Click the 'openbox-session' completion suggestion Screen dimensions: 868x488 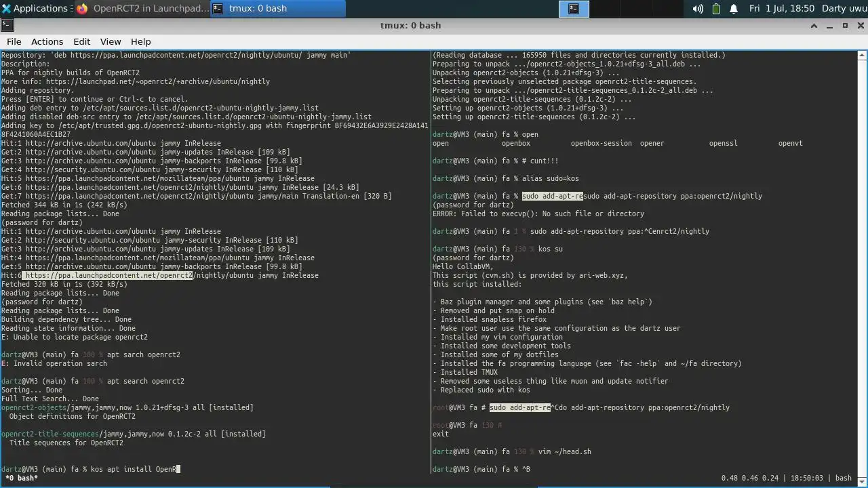[x=601, y=143]
